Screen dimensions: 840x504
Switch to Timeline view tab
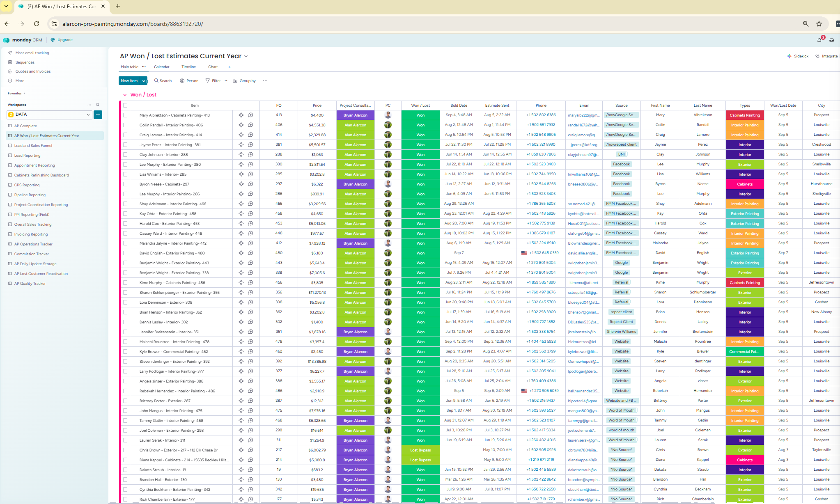pyautogui.click(x=189, y=67)
